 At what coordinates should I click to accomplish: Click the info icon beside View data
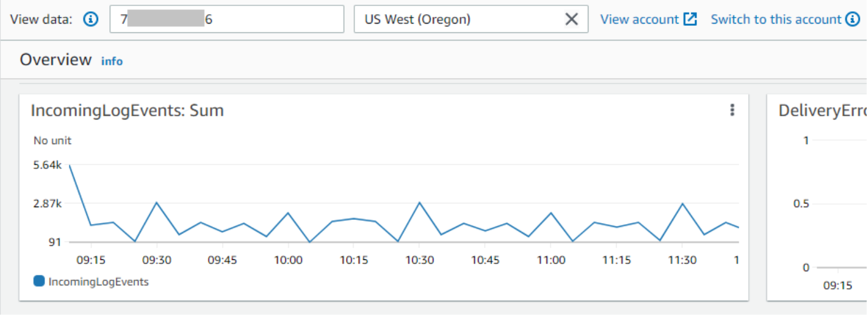90,19
